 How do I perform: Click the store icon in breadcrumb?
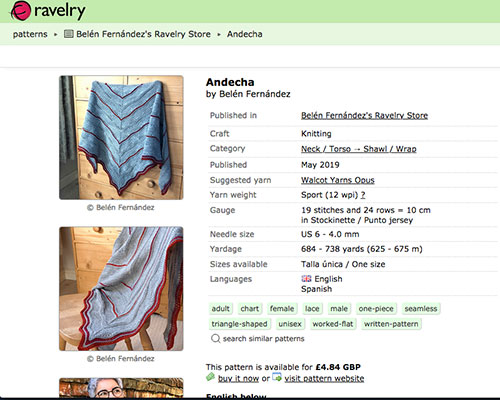(69, 34)
